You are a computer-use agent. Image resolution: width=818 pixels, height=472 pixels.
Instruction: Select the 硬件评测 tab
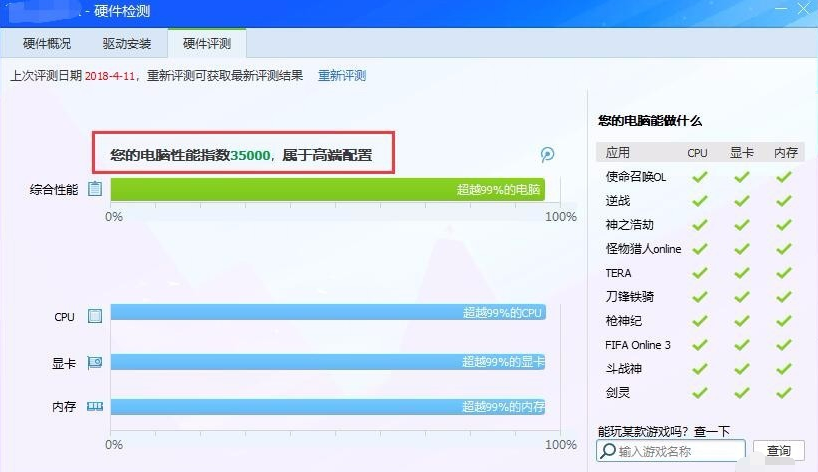click(207, 44)
